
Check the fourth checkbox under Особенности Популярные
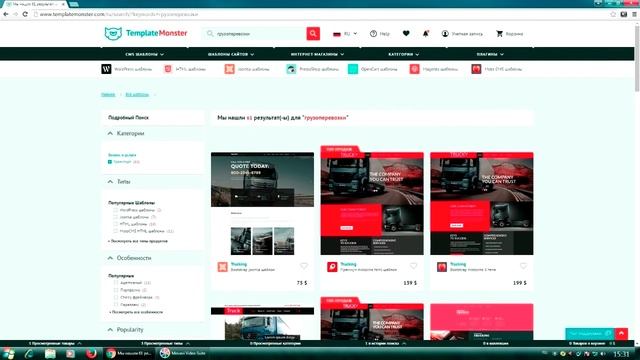116,304
